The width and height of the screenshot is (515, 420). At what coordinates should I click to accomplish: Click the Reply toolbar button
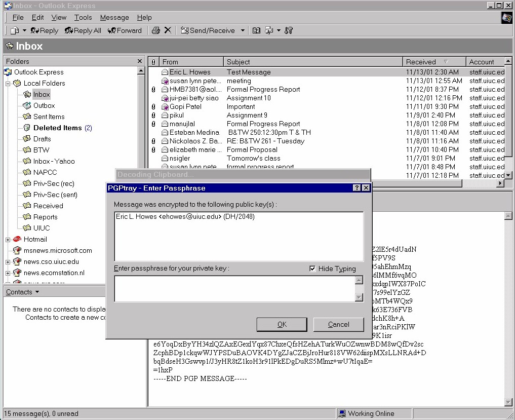coord(45,30)
